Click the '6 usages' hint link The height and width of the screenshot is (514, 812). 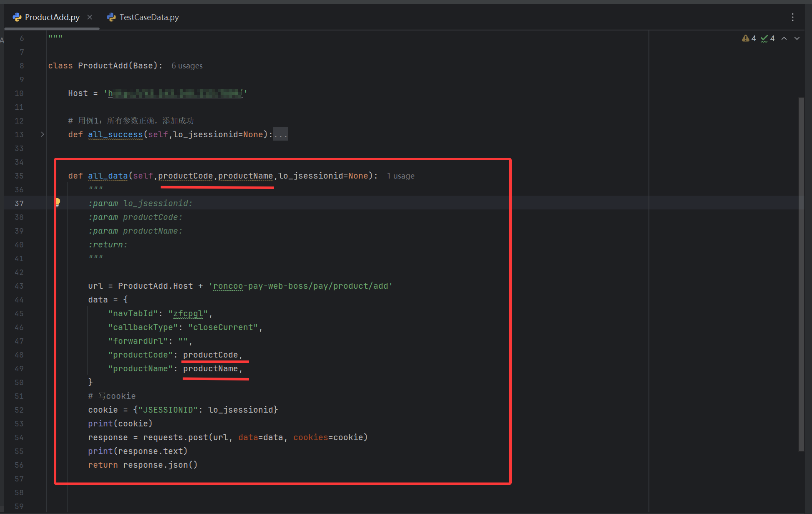pyautogui.click(x=187, y=66)
